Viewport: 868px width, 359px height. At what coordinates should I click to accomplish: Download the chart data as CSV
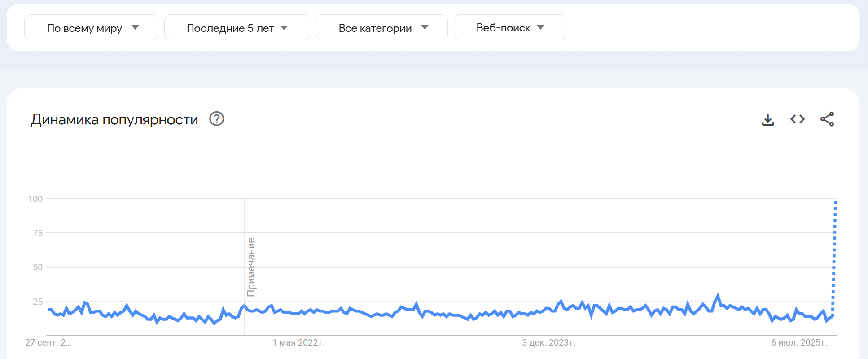[x=768, y=119]
